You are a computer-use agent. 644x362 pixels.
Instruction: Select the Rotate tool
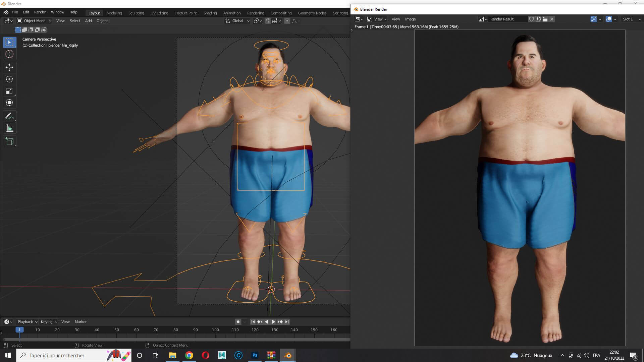9,79
